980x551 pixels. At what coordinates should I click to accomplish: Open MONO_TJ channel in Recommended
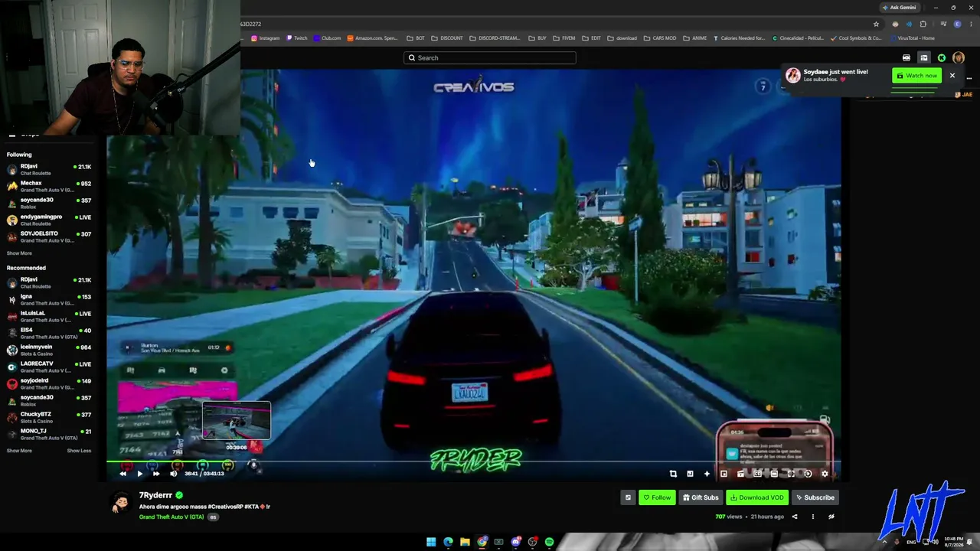(x=50, y=434)
